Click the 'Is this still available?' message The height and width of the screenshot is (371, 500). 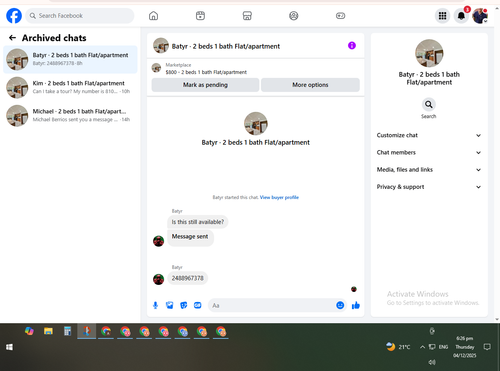(198, 222)
